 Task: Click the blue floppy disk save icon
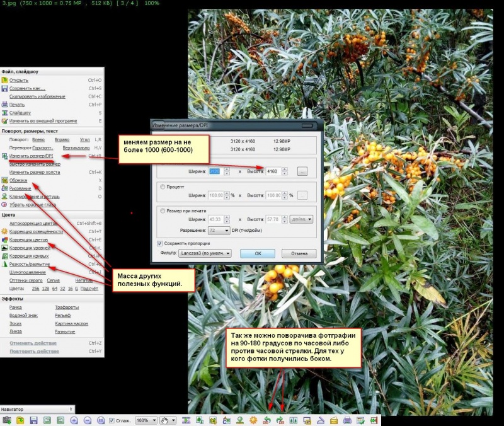[33, 420]
